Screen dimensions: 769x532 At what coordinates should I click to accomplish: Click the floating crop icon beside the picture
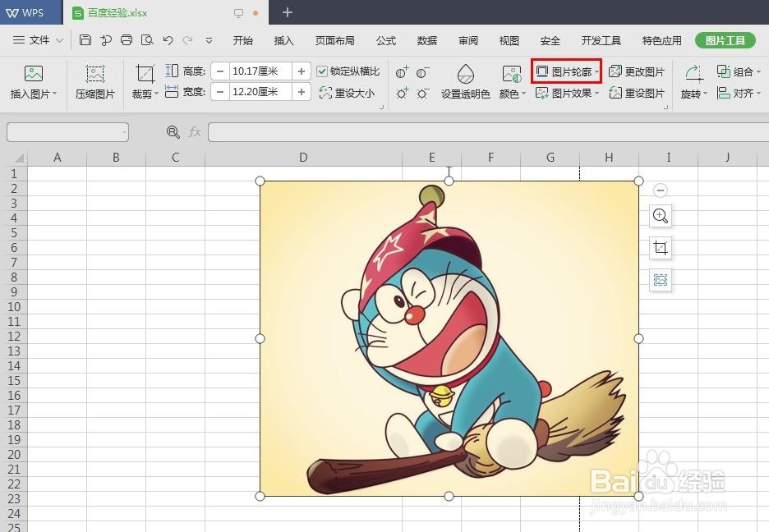coord(660,248)
